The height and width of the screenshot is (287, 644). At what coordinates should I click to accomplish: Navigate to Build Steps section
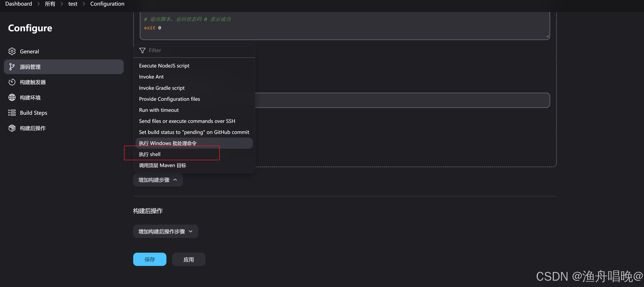64,113
